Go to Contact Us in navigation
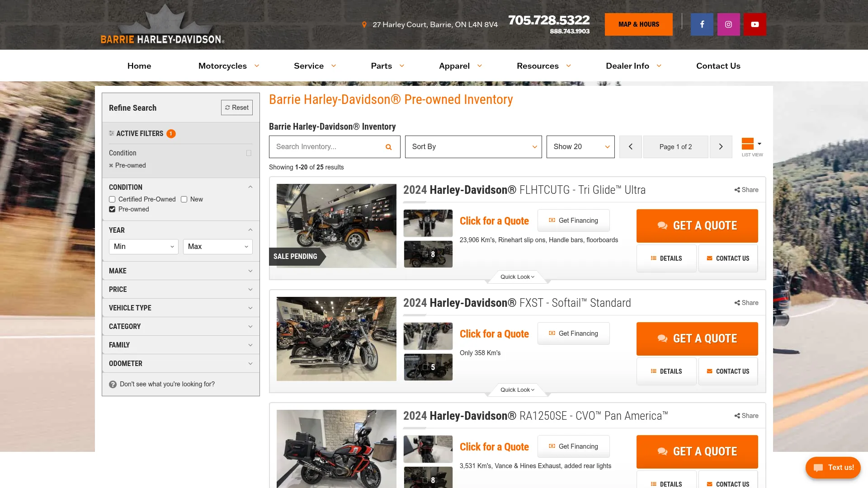This screenshot has width=868, height=488. tap(718, 66)
